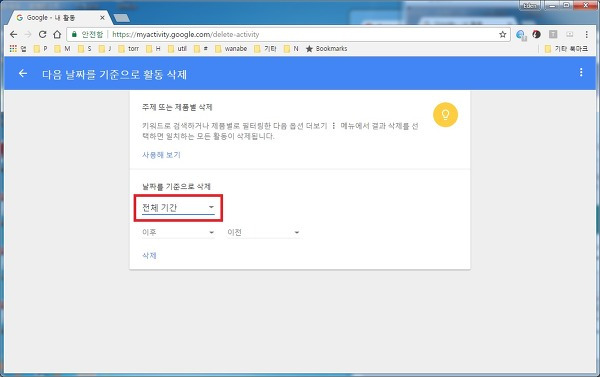Open a new tab button
The width and height of the screenshot is (600, 377).
click(x=122, y=18)
